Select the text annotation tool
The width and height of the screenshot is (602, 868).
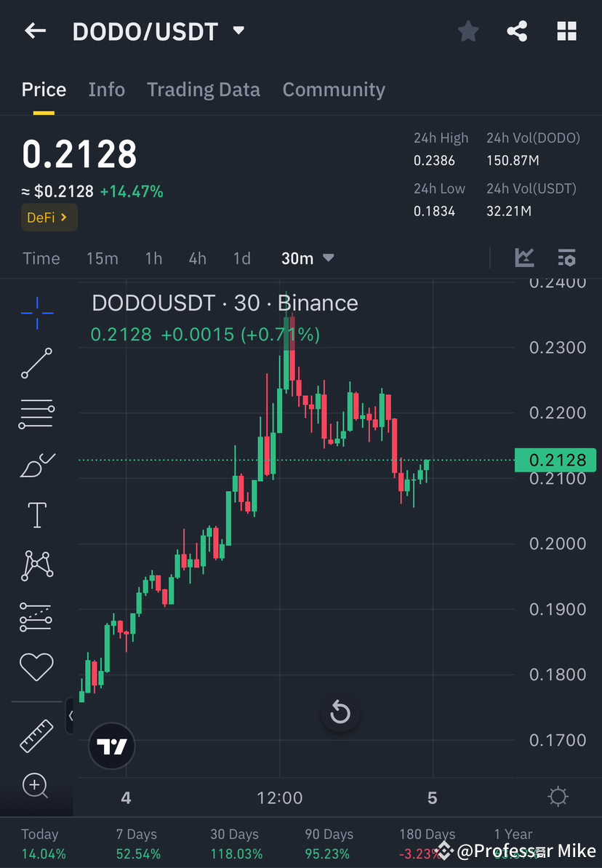[36, 514]
